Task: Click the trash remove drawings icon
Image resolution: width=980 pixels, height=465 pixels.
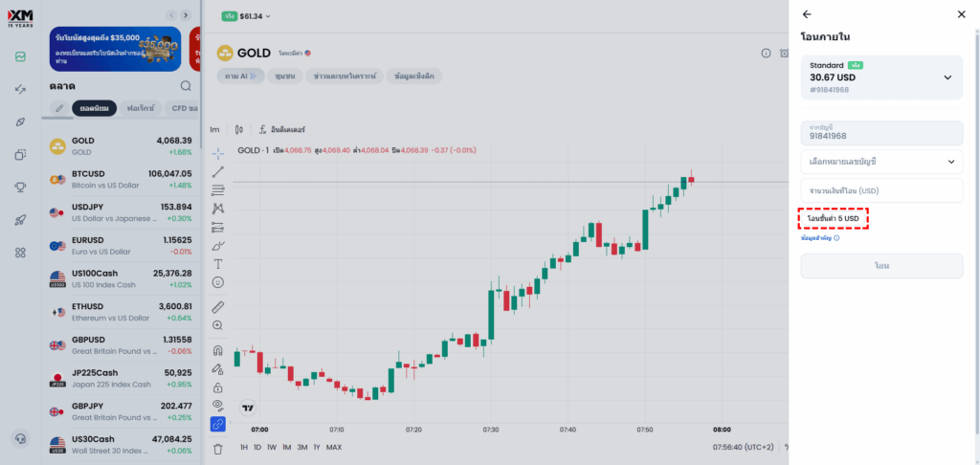Action: 218,448
